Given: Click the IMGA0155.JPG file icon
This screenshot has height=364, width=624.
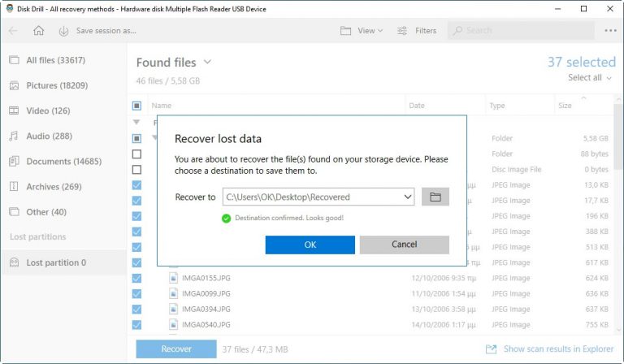Looking at the screenshot, I should pyautogui.click(x=173, y=278).
